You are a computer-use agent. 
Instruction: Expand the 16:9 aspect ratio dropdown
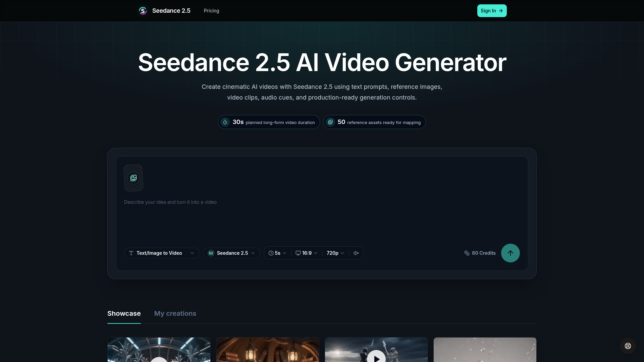tap(307, 253)
